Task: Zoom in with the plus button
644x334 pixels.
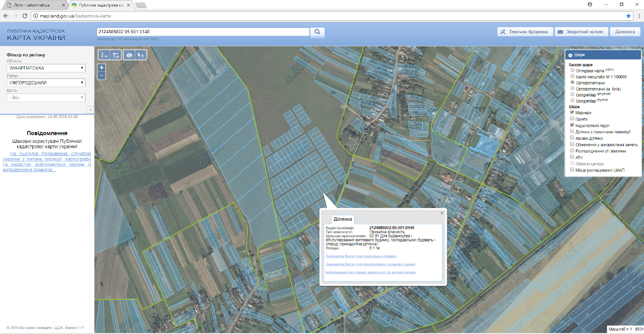Action: (x=102, y=67)
